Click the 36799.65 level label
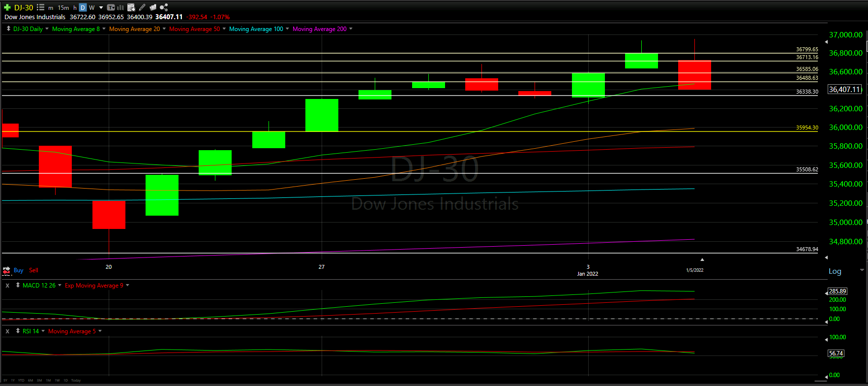This screenshot has width=868, height=386. click(x=807, y=49)
